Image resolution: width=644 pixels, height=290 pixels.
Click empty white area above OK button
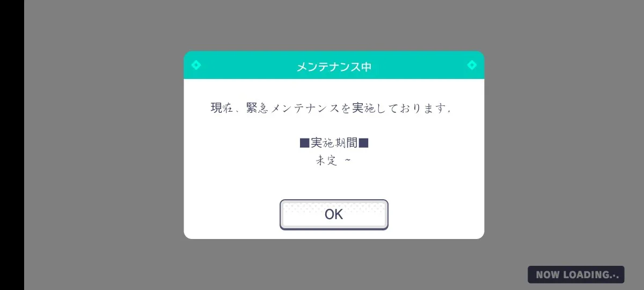(334, 183)
